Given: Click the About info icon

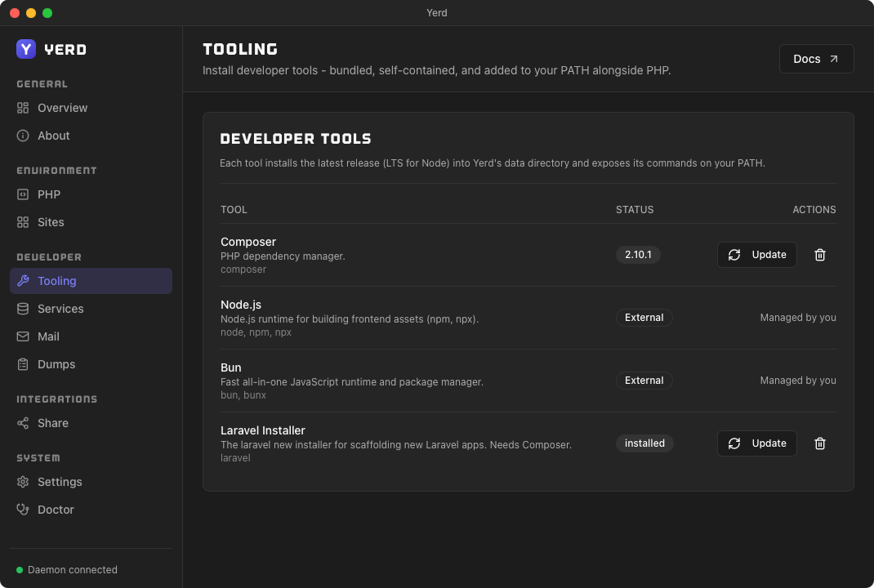Looking at the screenshot, I should tap(23, 136).
